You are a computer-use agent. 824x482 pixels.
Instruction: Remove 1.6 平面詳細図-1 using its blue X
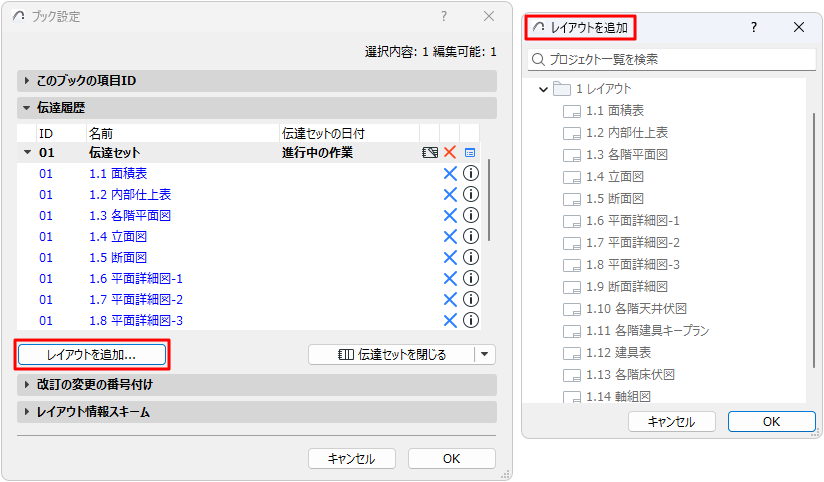tap(450, 279)
